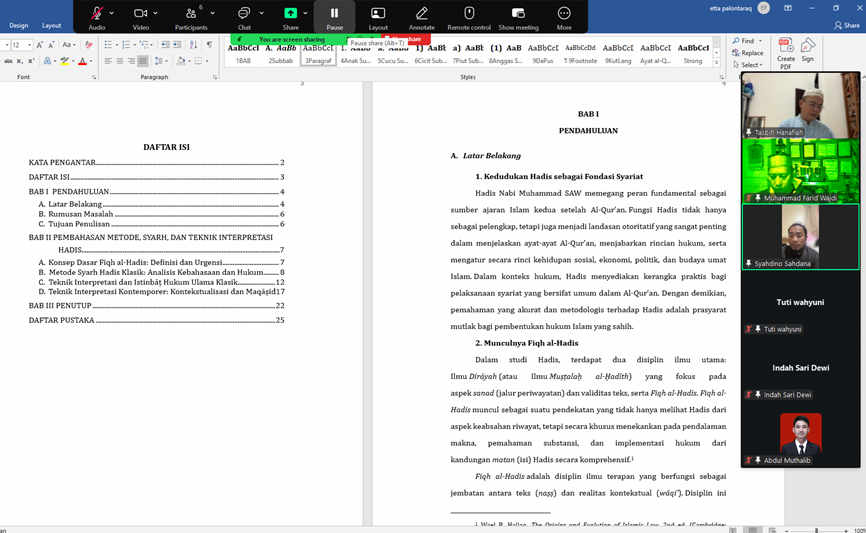Apply yellow text highlight color
Viewport: 866px width, 533px height.
(65, 61)
